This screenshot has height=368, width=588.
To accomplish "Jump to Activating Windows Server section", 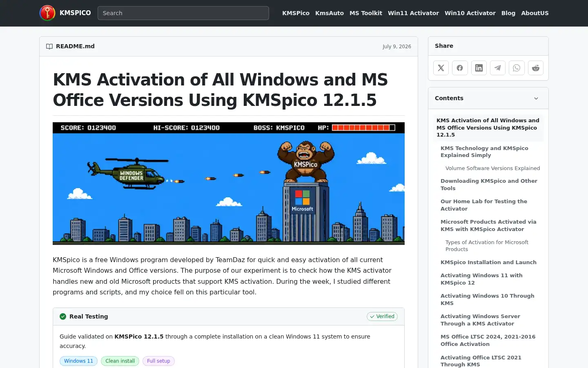I will tap(480, 320).
